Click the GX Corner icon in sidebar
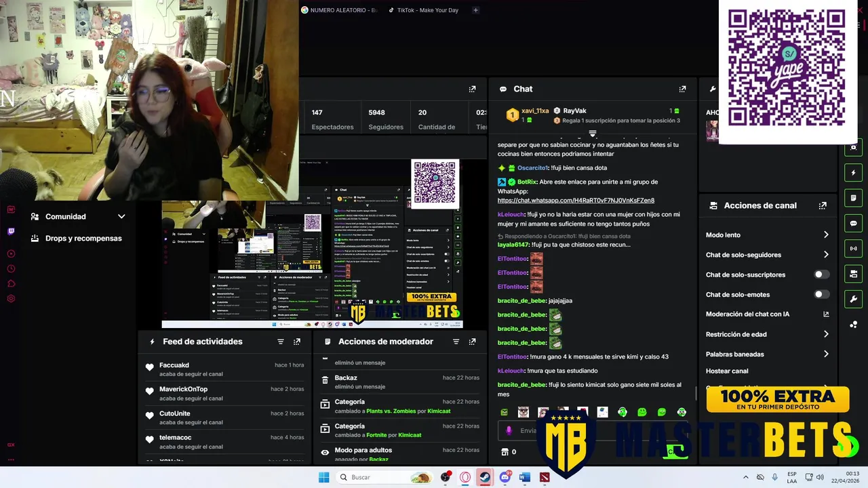The width and height of the screenshot is (868, 488). pos(11,445)
